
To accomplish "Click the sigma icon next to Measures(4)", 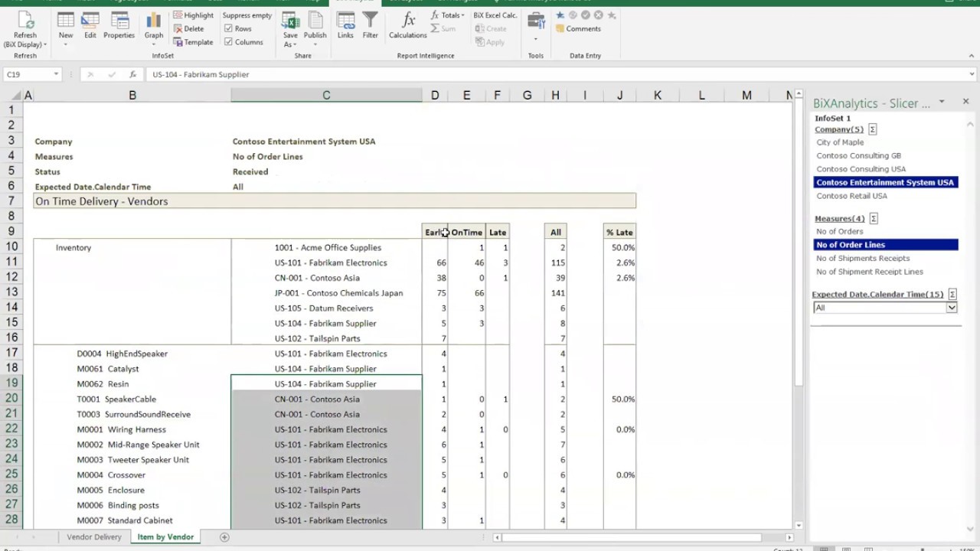I will pos(874,219).
